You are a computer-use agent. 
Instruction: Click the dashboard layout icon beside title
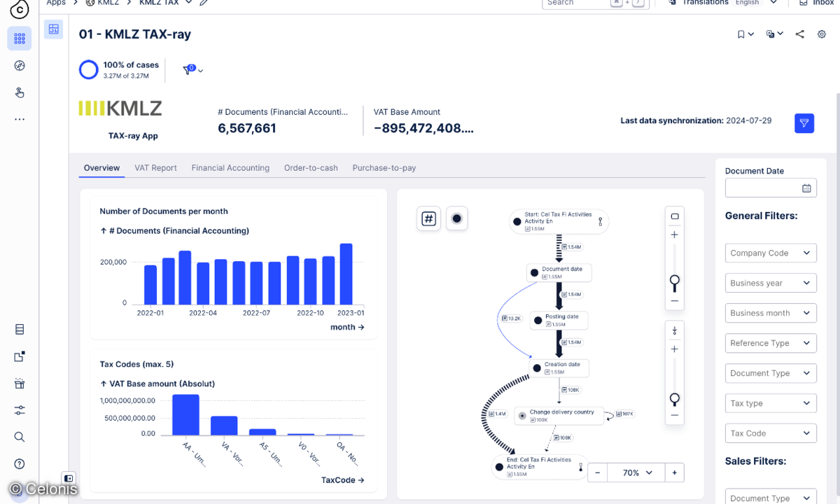click(x=54, y=29)
